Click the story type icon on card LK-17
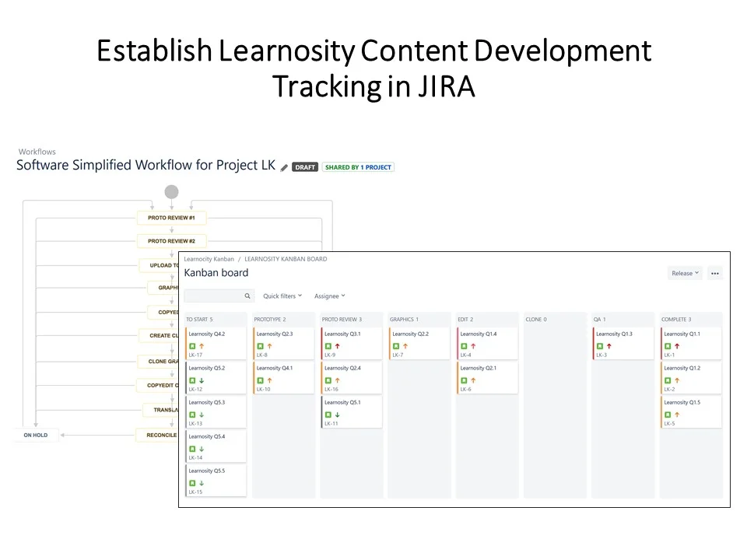Image resolution: width=747 pixels, height=560 pixels. point(192,346)
